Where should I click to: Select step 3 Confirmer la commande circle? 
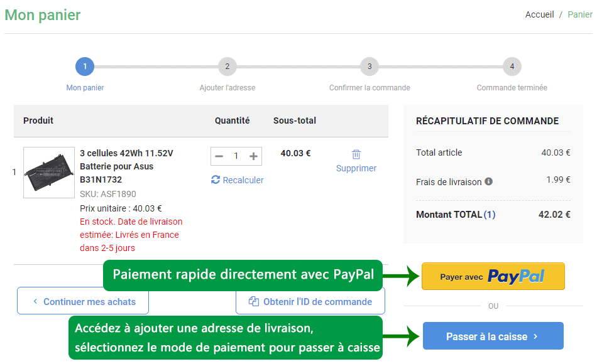tap(370, 67)
